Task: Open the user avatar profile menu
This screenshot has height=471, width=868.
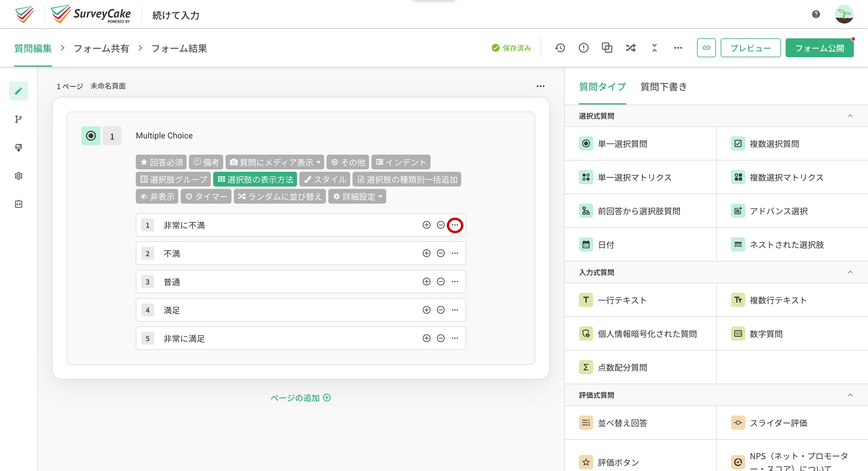Action: 844,14
